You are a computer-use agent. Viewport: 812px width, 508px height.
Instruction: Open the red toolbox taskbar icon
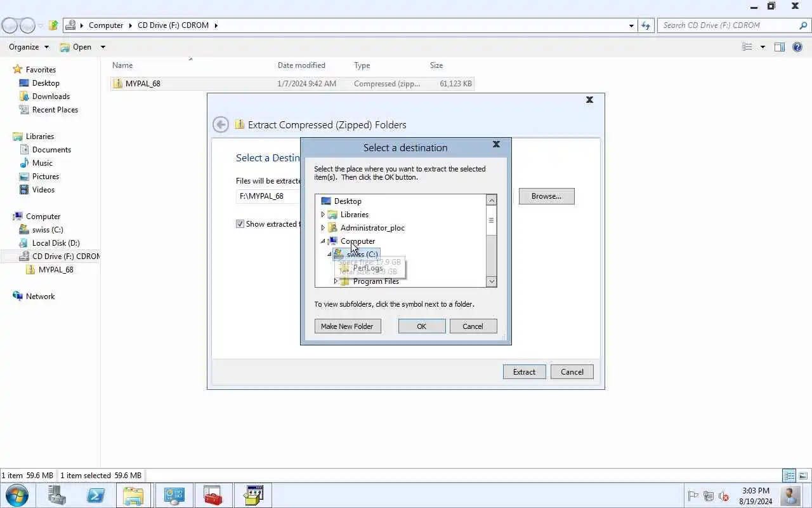pyautogui.click(x=213, y=495)
